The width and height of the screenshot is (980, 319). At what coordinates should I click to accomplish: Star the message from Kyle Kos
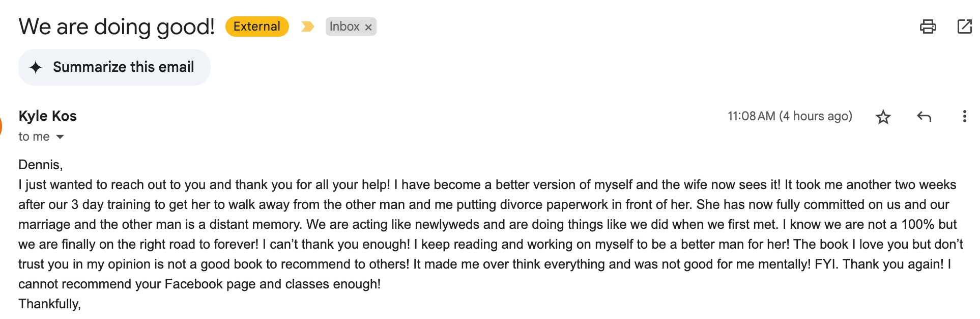coord(883,117)
